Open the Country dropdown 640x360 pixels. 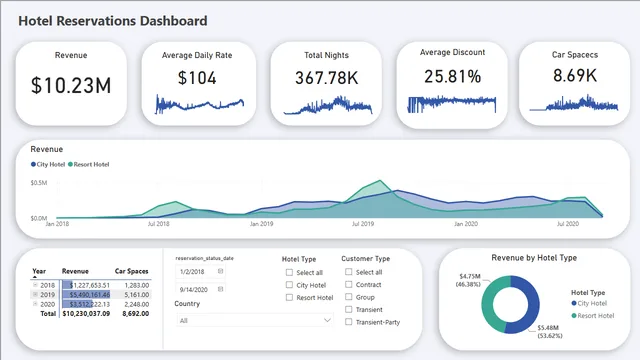[x=255, y=320]
